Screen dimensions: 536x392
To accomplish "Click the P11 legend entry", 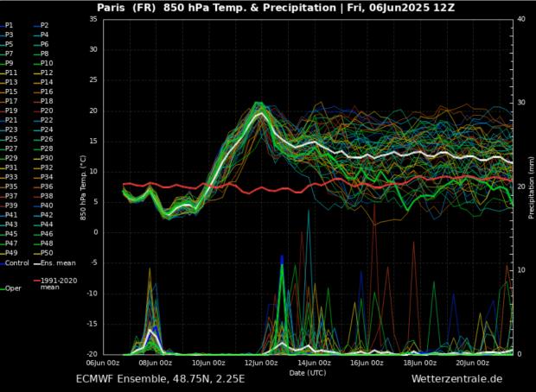I will pyautogui.click(x=11, y=73).
